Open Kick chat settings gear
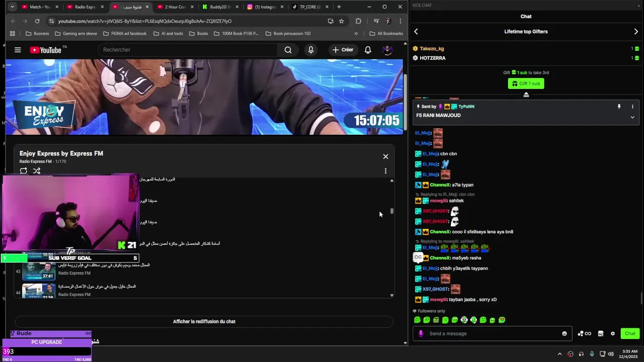 612,333
